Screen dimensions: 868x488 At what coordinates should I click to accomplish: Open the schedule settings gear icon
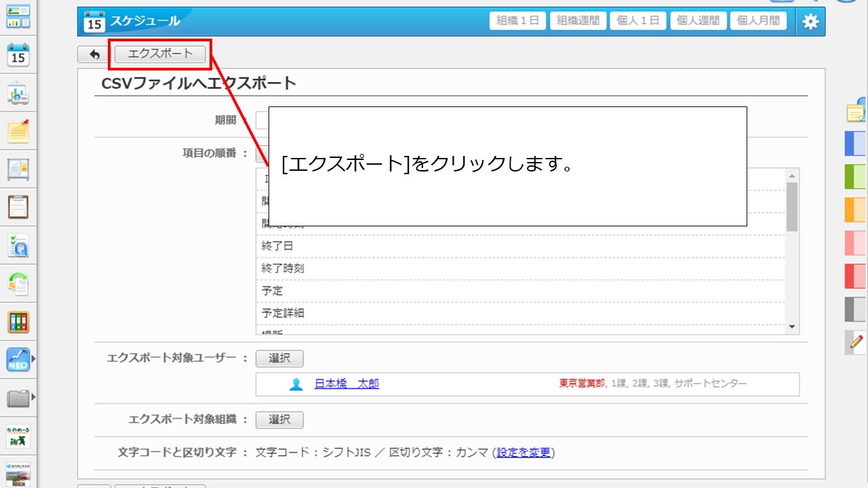810,21
